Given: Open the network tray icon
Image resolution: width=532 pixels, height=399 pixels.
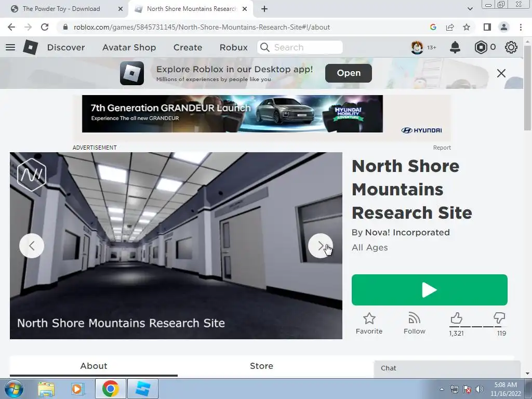Looking at the screenshot, I should 454,389.
